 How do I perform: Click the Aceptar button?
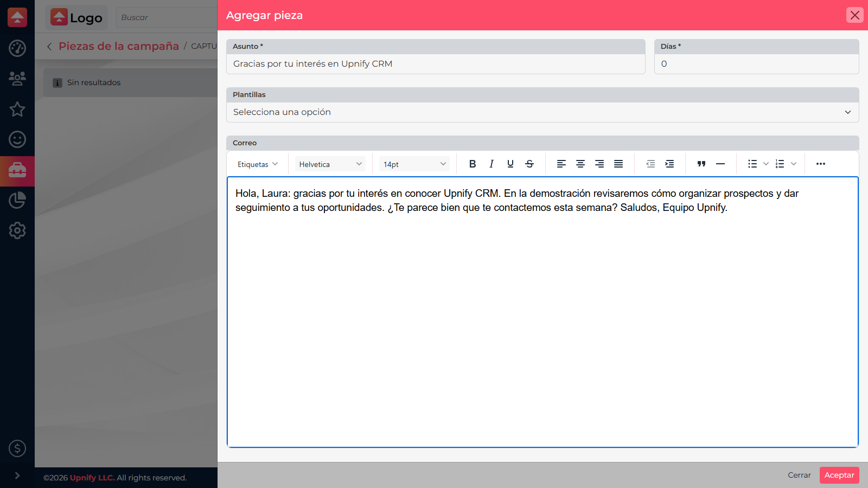coord(839,475)
